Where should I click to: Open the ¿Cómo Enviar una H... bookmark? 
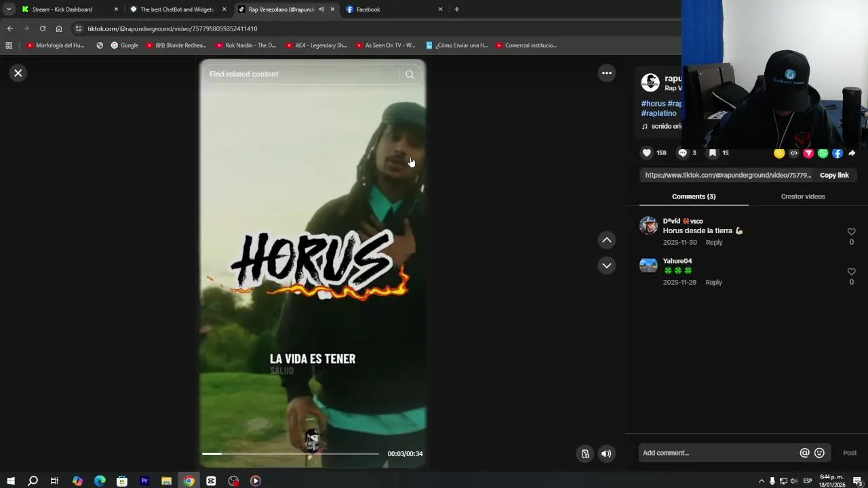pos(457,45)
